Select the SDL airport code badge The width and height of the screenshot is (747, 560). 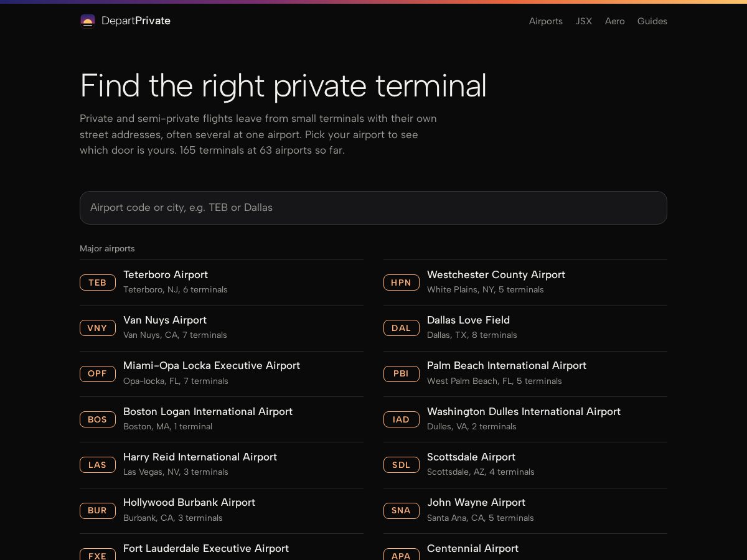tap(402, 465)
